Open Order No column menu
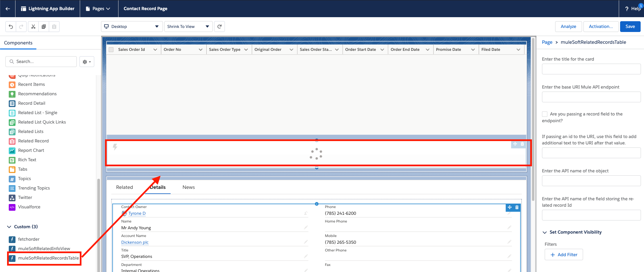This screenshot has height=272, width=644. pos(201,50)
